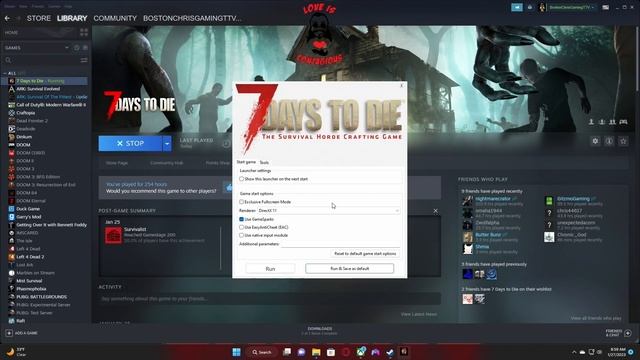
Task: Click the Xbox icon on the taskbar
Action: [361, 352]
